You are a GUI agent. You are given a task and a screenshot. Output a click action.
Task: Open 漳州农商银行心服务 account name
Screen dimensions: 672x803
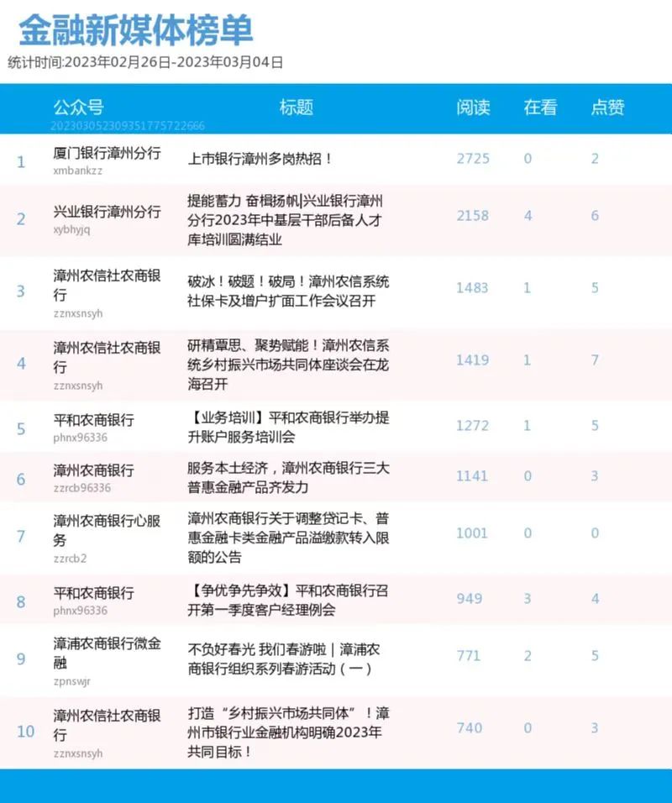pos(107,531)
